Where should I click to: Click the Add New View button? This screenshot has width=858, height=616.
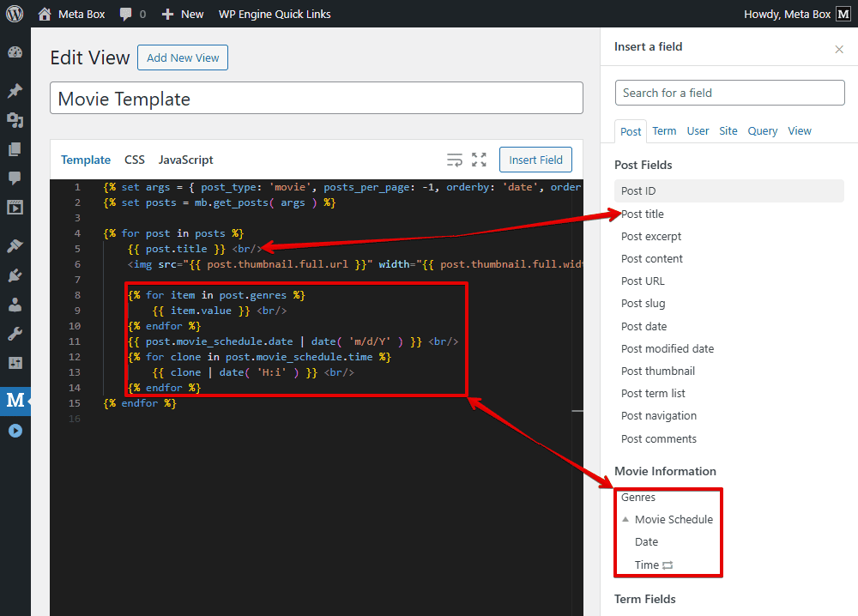[182, 57]
